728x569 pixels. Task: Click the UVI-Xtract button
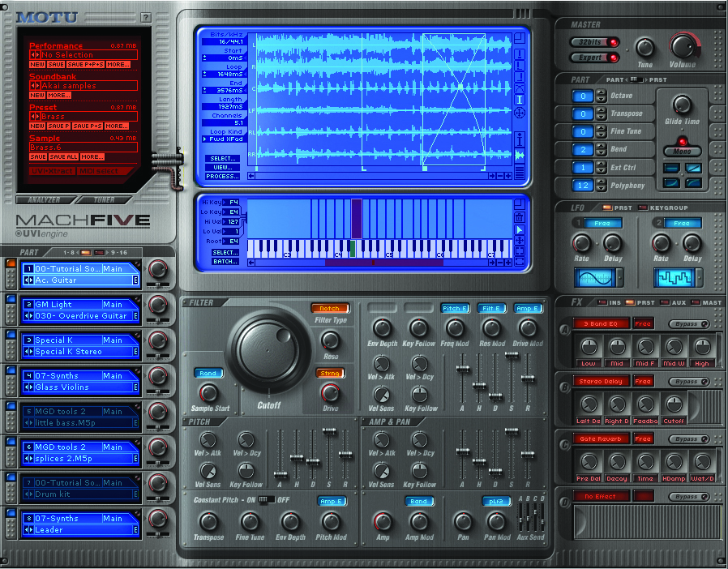coord(52,171)
